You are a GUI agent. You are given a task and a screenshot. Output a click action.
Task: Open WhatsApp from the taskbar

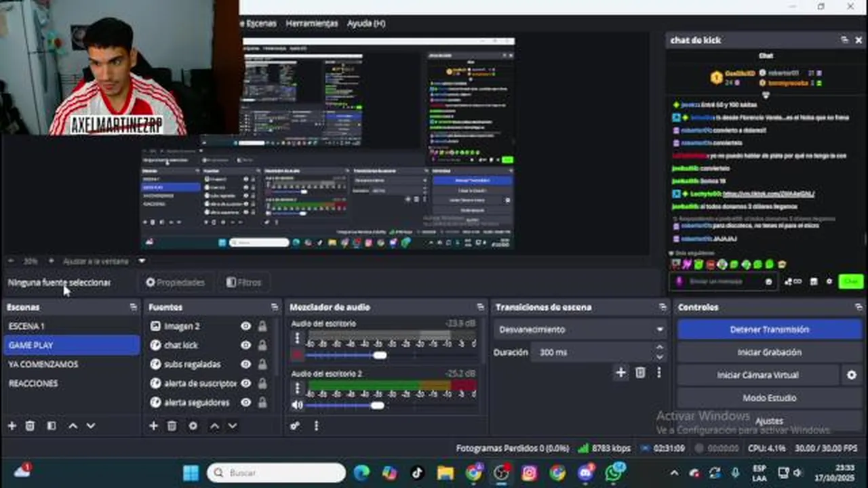(614, 472)
